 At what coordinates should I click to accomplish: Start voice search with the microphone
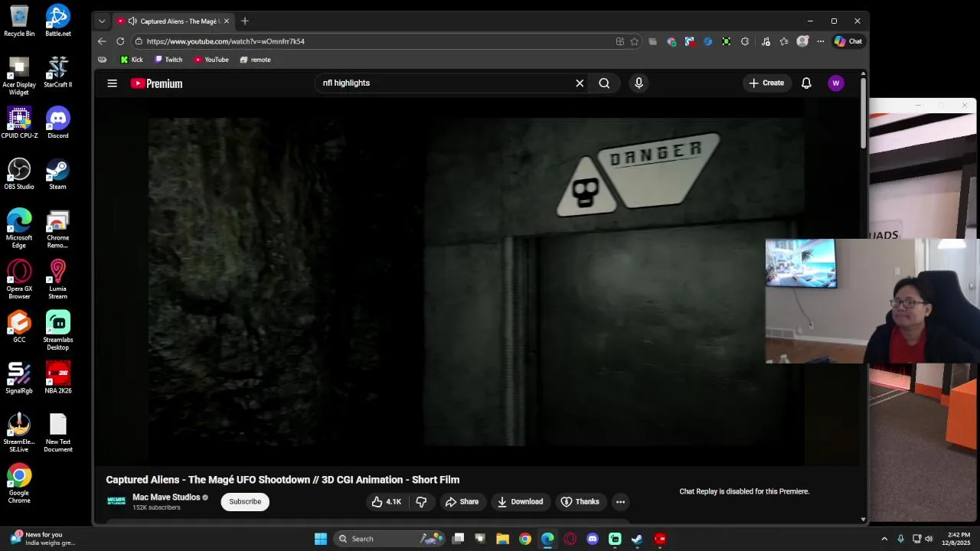click(x=639, y=83)
